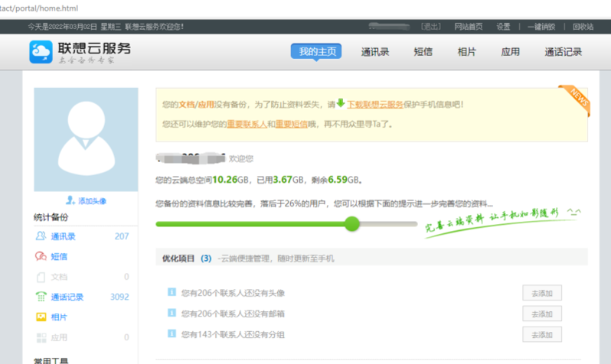Click the orange NEWS ribbon badge
Screen dimensions: 611x364
[x=576, y=96]
